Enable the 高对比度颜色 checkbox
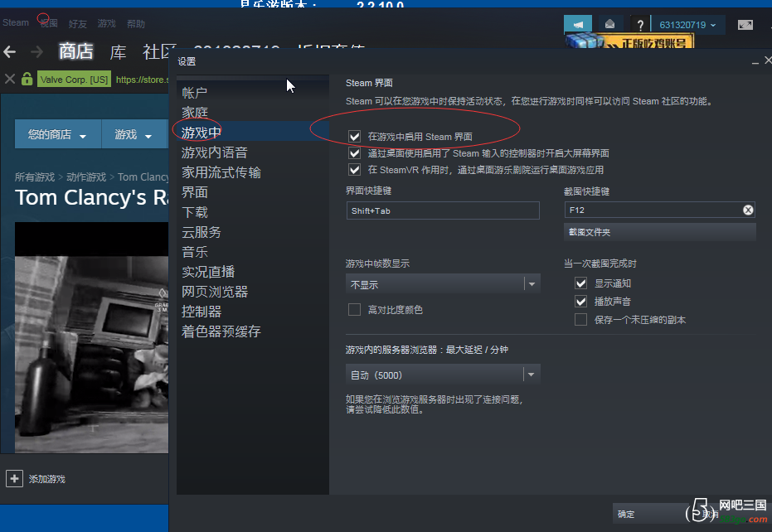The image size is (772, 532). coord(355,310)
